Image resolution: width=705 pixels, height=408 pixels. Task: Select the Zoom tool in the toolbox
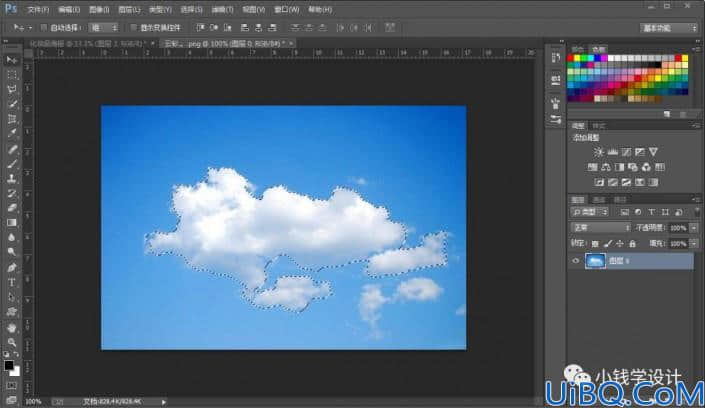coord(12,343)
